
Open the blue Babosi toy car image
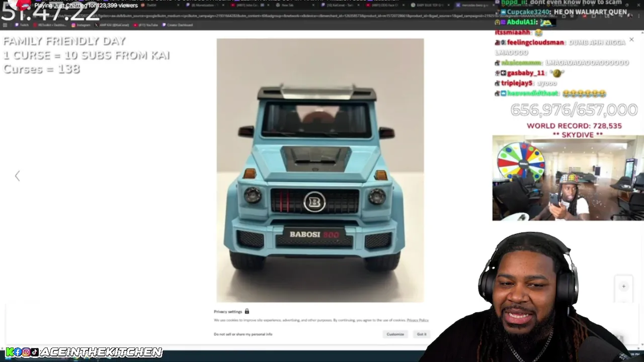(320, 170)
